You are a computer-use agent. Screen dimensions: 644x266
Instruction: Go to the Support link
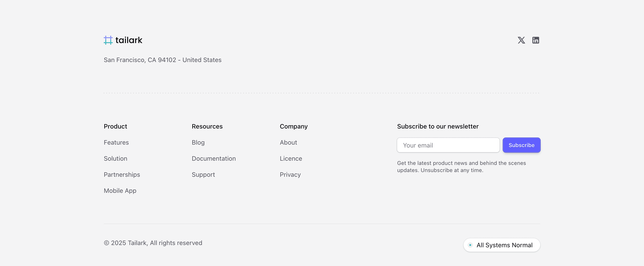[203, 175]
